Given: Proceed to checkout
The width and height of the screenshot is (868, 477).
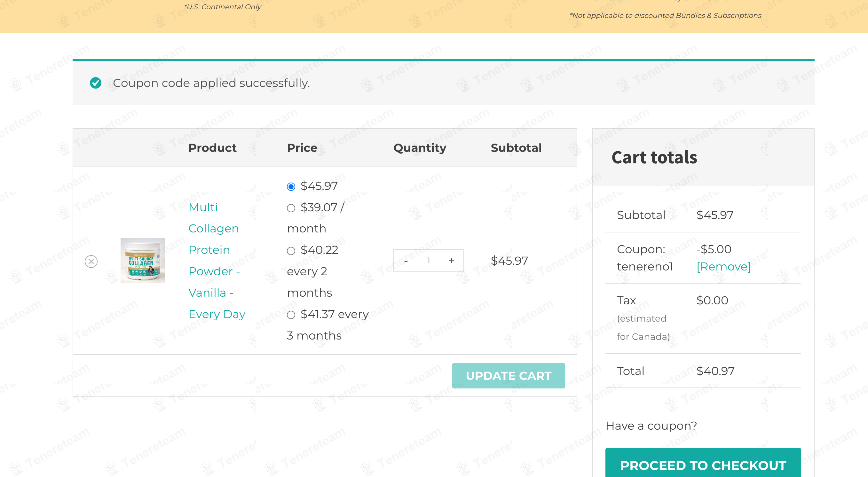Looking at the screenshot, I should pos(703,465).
